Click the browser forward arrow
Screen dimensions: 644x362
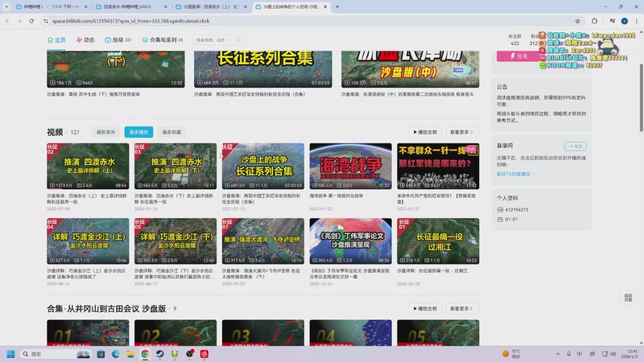tap(19, 21)
